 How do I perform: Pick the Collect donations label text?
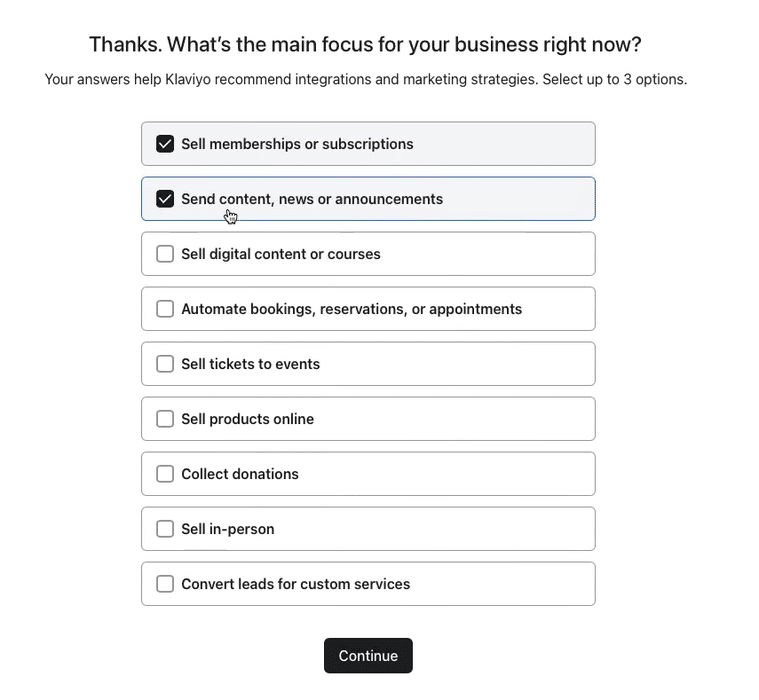pos(240,474)
